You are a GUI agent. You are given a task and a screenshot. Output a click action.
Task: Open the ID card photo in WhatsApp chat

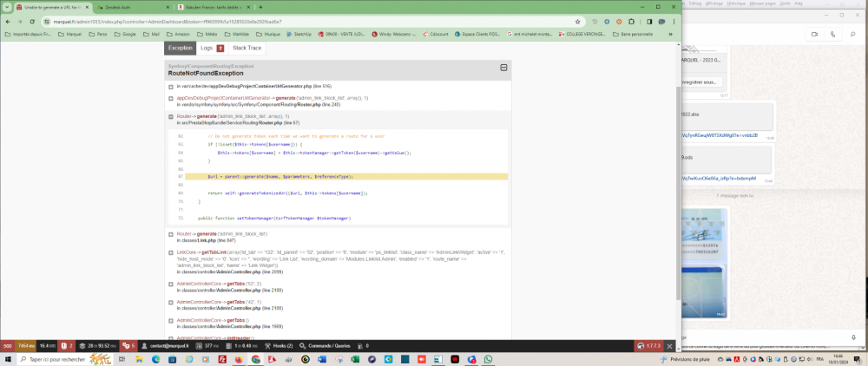coord(704,263)
